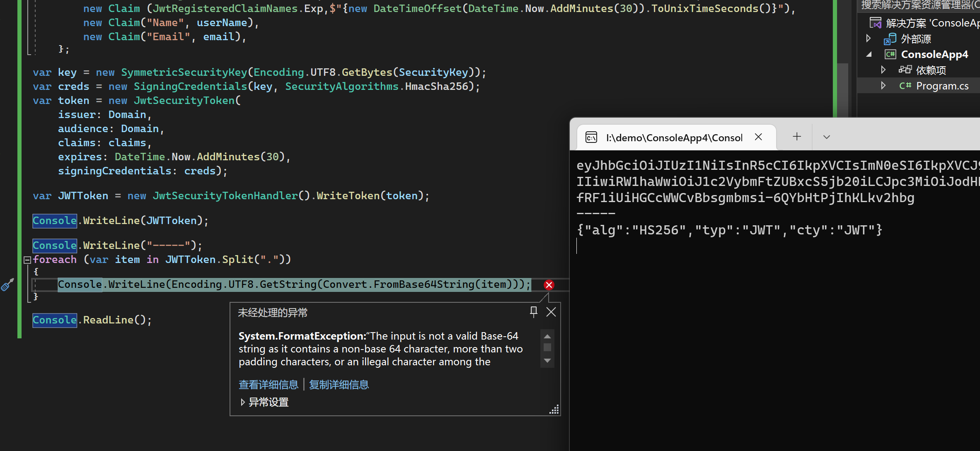Click the C# Program.cs file icon
The width and height of the screenshot is (980, 451).
point(905,86)
